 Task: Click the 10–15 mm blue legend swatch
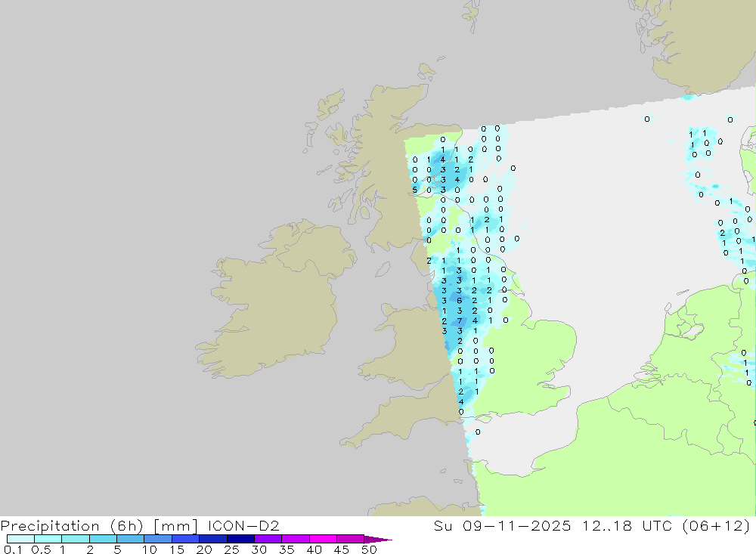click(158, 539)
